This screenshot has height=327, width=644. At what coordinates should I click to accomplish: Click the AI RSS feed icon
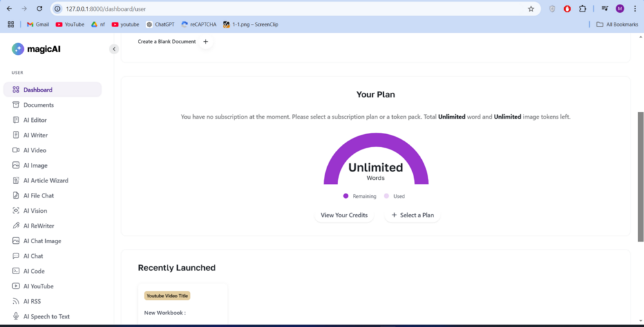16,301
